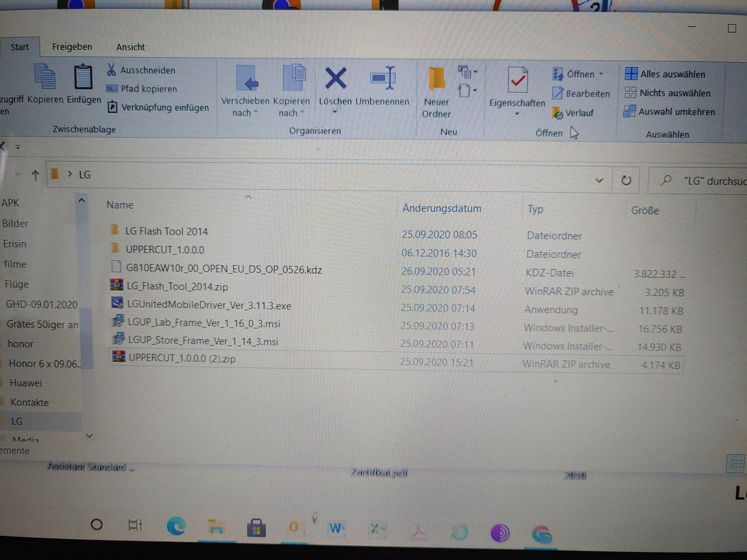Click the Einfügen clipboard icon
The height and width of the screenshot is (560, 747).
coord(83,77)
